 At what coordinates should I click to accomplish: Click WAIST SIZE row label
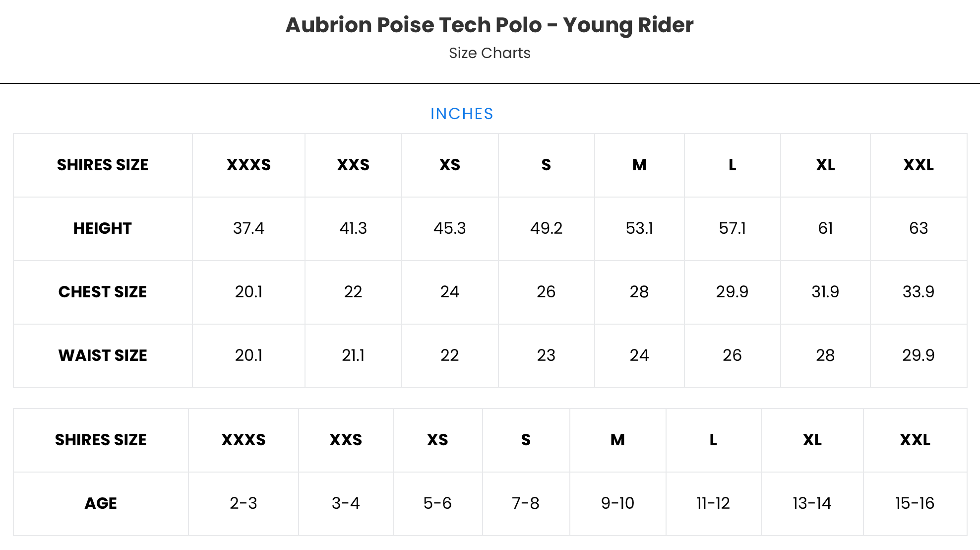(103, 355)
